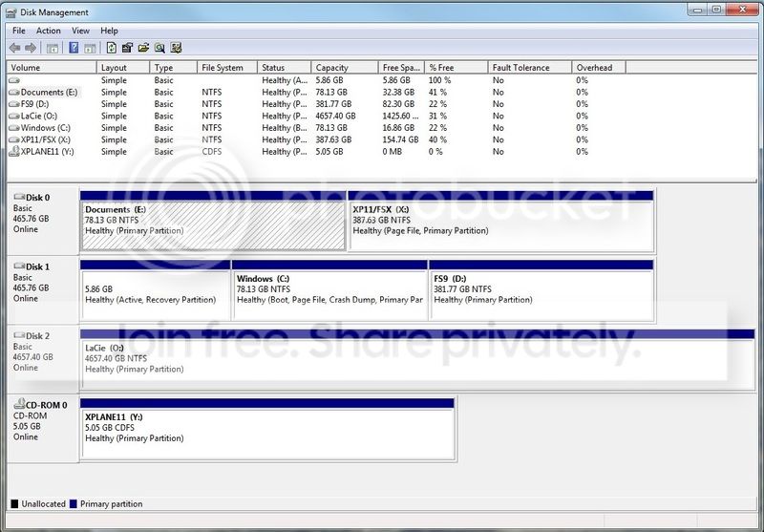Click the Primary partition legend color swatch
Viewport: 764px width, 532px height.
[x=74, y=504]
